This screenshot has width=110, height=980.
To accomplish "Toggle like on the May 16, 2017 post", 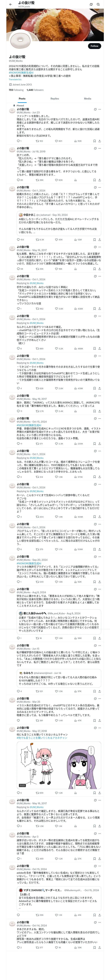I will point(58,269).
